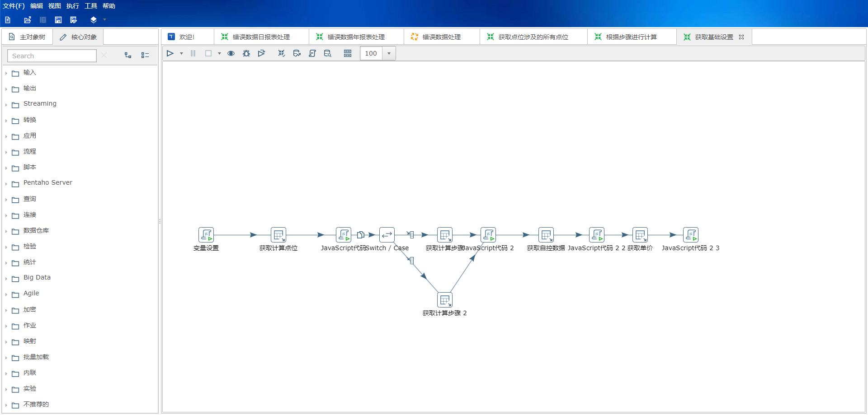Toggle collapse-all list view in object panel

(x=145, y=55)
